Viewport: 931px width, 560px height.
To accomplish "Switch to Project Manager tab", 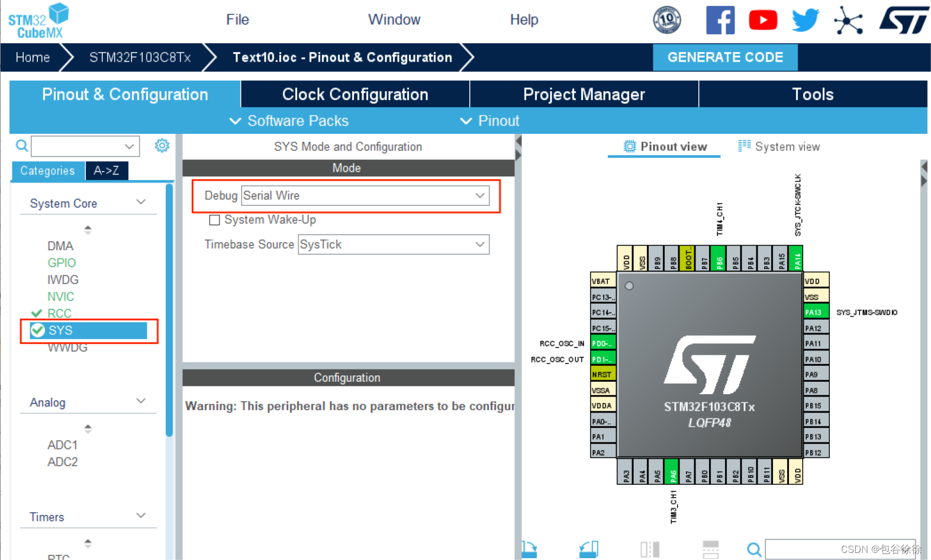I will [x=584, y=94].
